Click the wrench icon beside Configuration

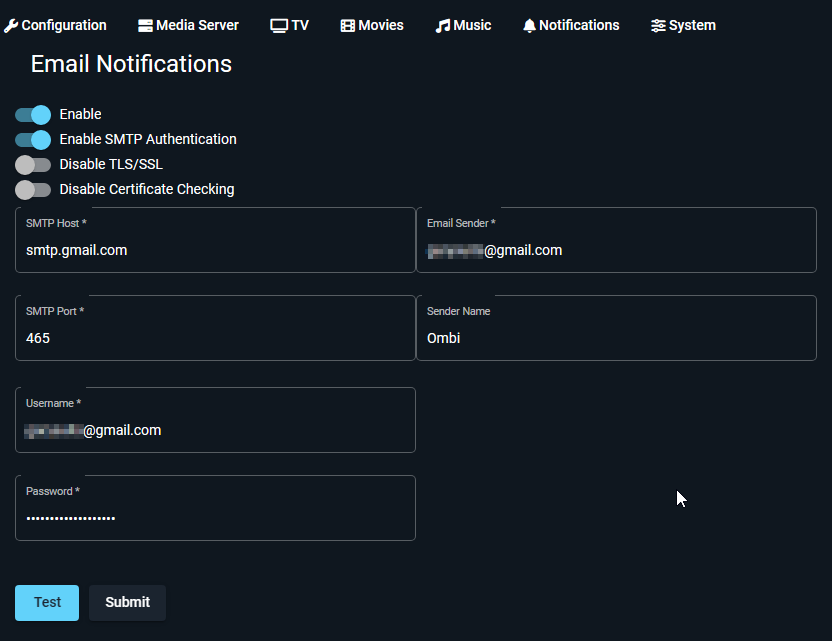click(11, 25)
